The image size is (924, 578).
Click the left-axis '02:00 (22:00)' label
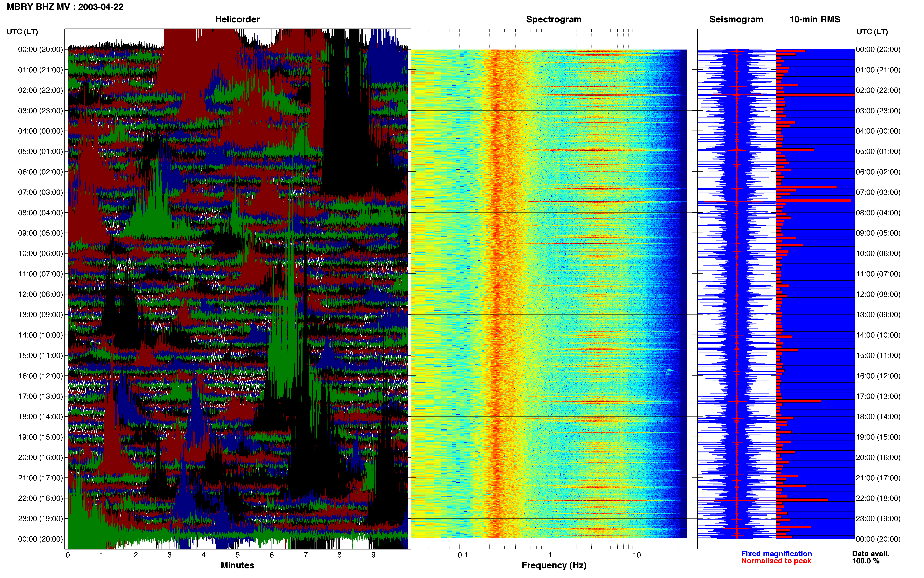pos(41,90)
